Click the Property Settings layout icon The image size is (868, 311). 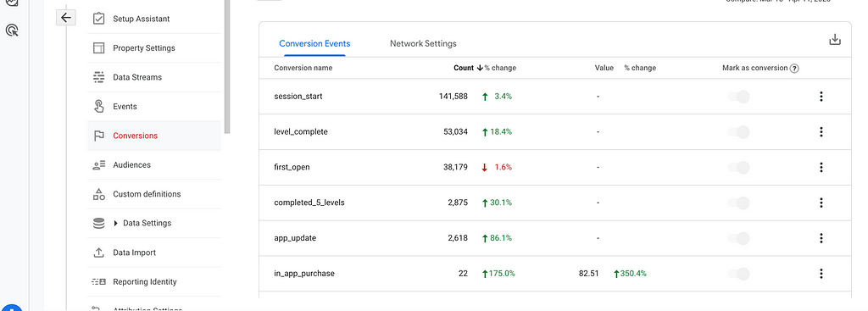(98, 48)
